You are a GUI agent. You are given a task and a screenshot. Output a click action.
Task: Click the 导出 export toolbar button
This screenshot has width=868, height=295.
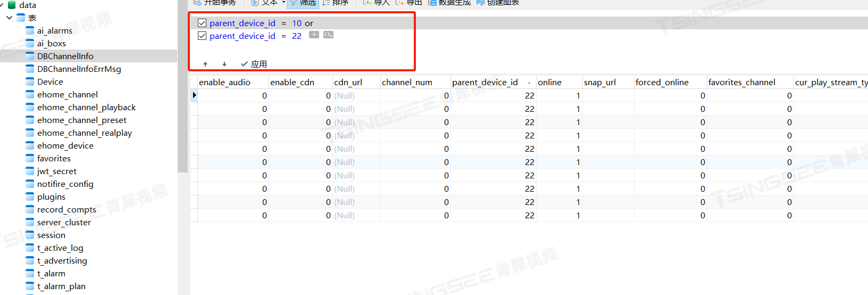pos(408,3)
